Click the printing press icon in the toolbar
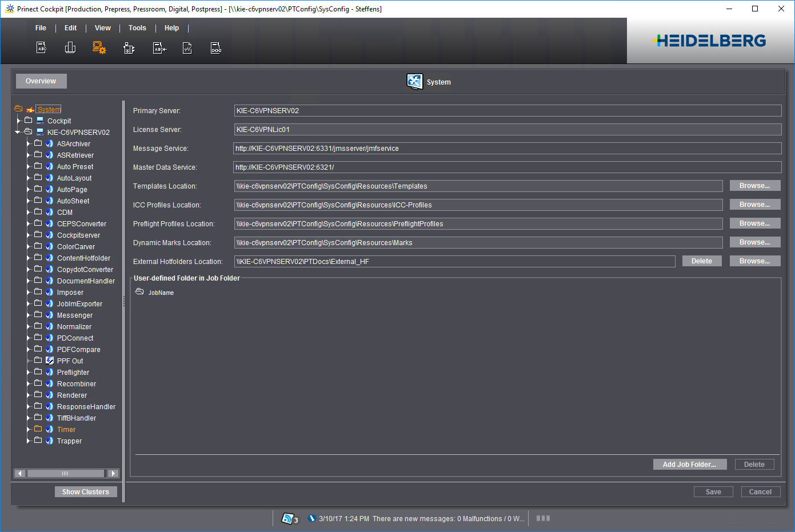The image size is (795, 532). [70, 48]
